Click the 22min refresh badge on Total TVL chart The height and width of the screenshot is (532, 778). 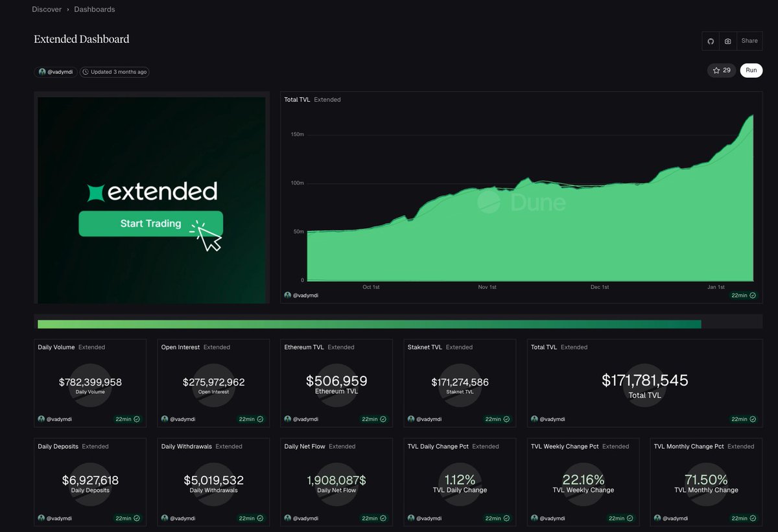click(x=744, y=295)
